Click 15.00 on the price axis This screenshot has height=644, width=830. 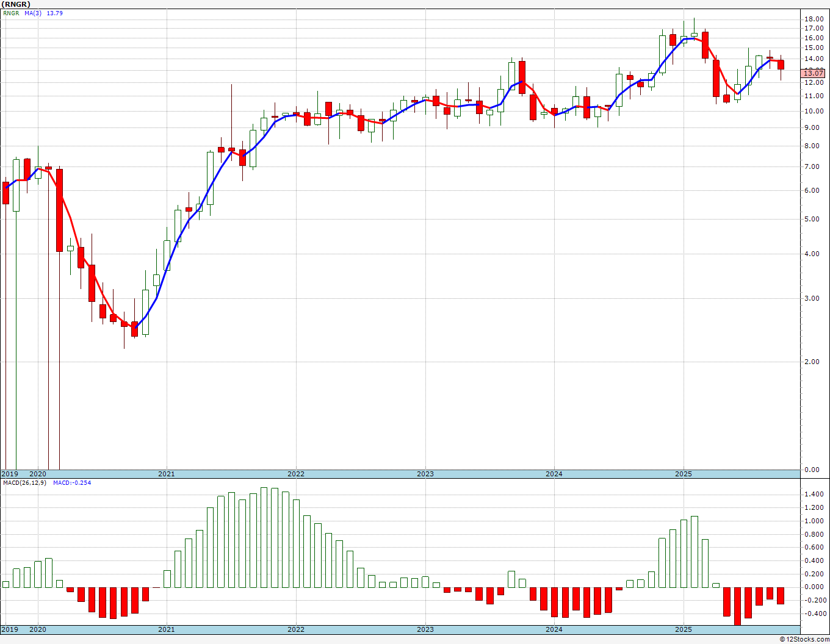(x=813, y=48)
